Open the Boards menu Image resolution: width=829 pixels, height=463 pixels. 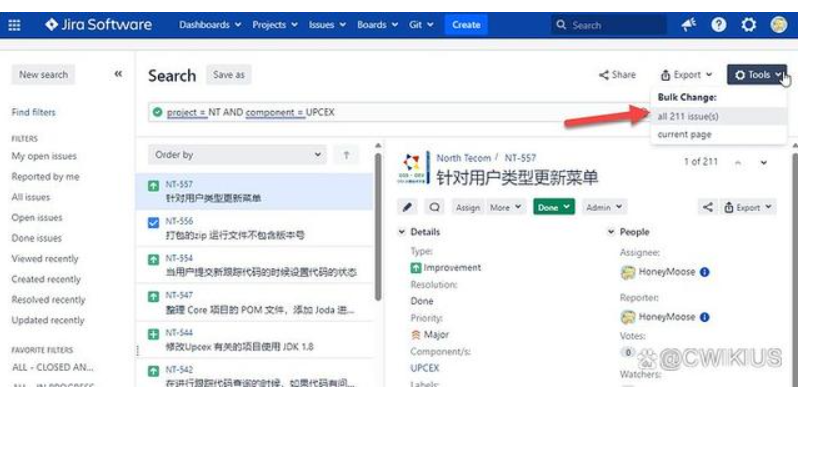(x=377, y=25)
